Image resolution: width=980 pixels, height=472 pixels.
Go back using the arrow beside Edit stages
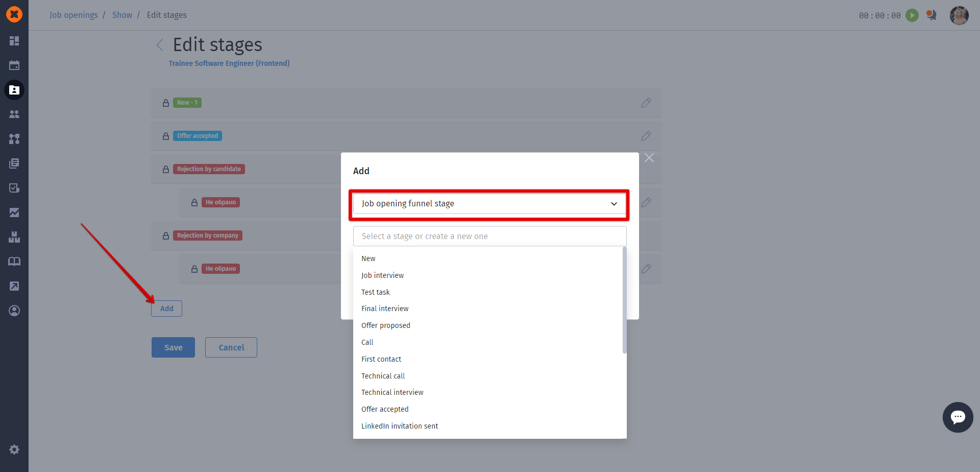160,45
